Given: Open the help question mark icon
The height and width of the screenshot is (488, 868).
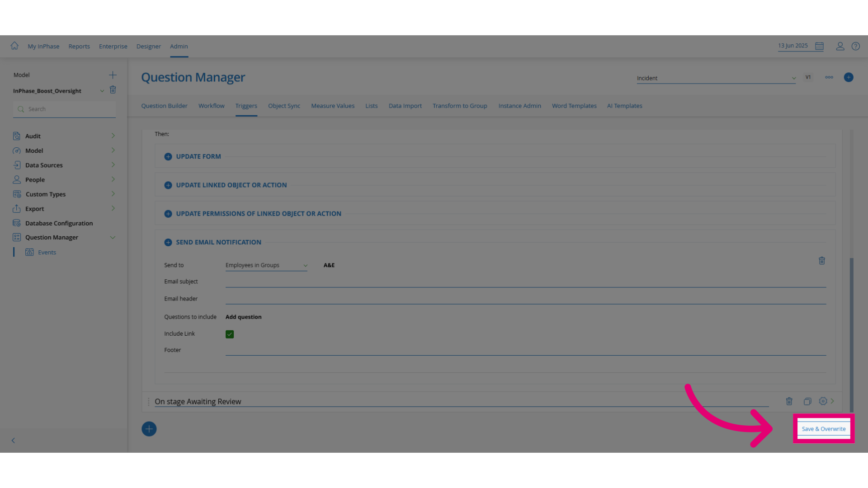Looking at the screenshot, I should pyautogui.click(x=856, y=46).
